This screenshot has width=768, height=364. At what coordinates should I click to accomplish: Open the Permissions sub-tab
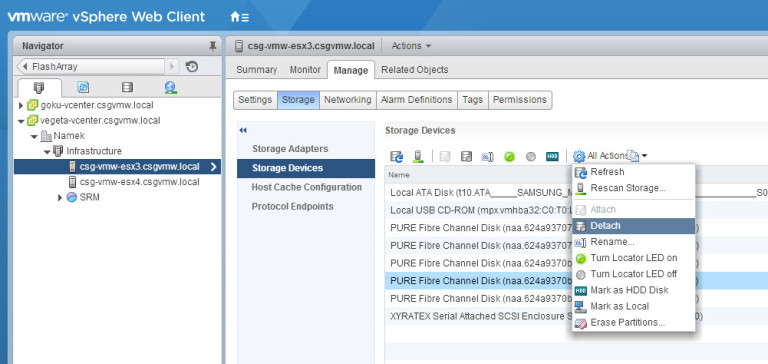[520, 100]
